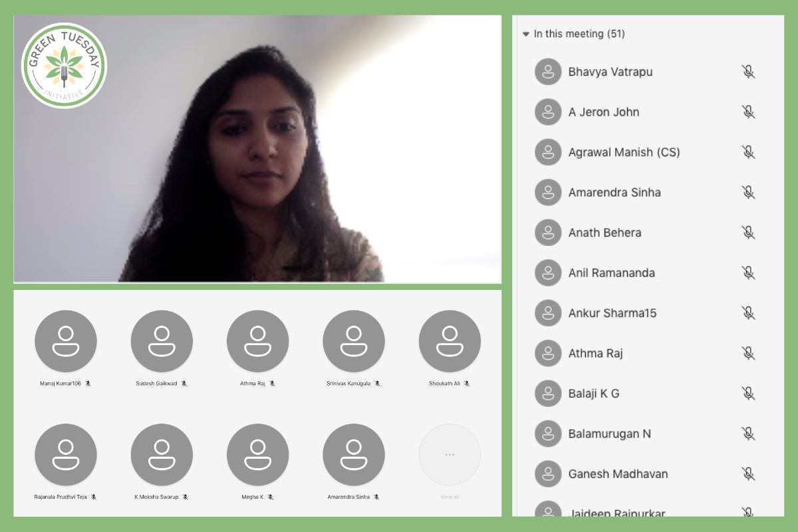Click the main speaker's video feed
Image resolution: width=798 pixels, height=532 pixels.
click(x=257, y=150)
